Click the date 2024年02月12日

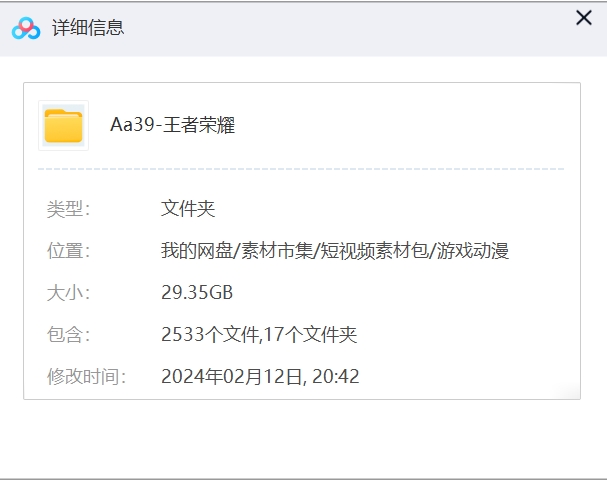(x=232, y=377)
